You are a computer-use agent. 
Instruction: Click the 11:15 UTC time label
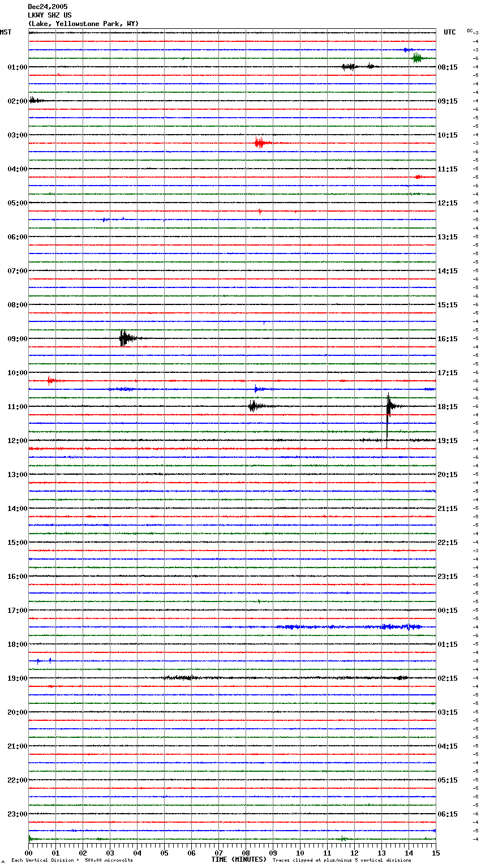point(448,169)
